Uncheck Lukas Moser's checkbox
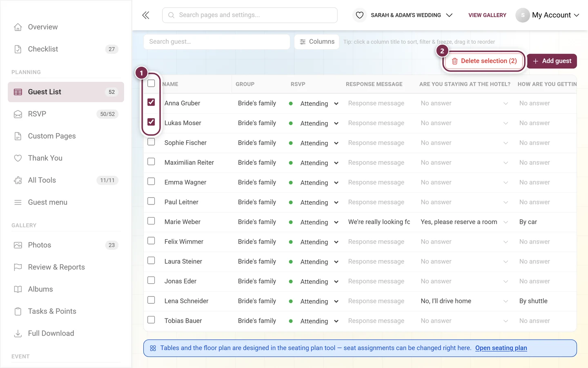Screen dimensions: 588x368 [151, 122]
